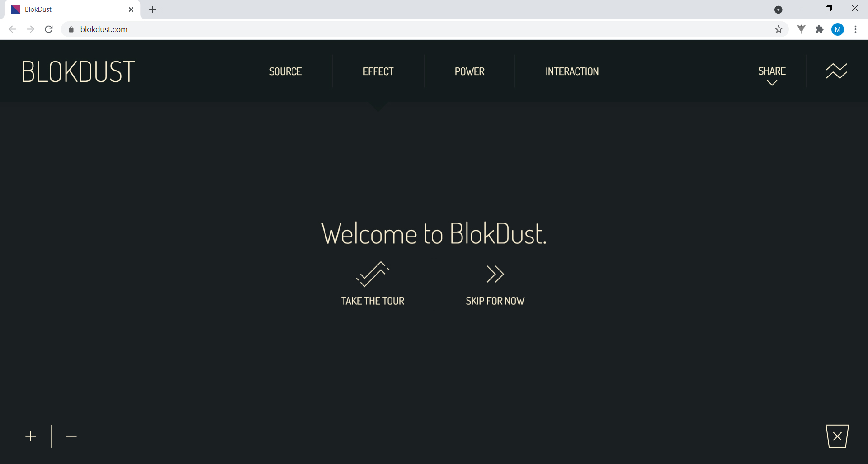
Task: Click the site padlock icon
Action: click(x=71, y=29)
